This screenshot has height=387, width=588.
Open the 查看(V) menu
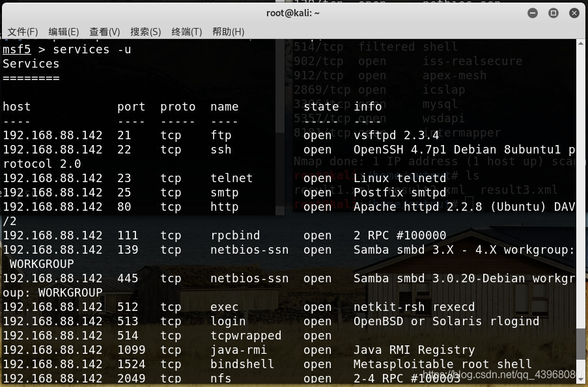click(x=104, y=31)
